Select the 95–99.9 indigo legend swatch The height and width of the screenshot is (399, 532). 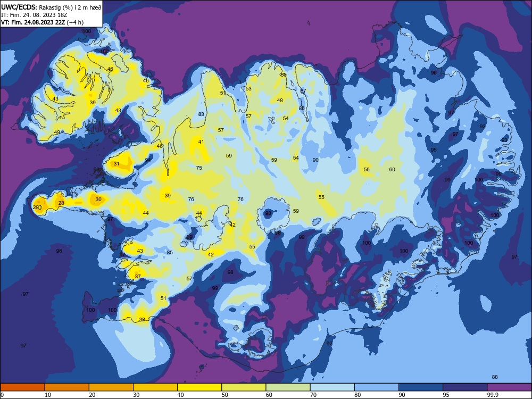465,387
